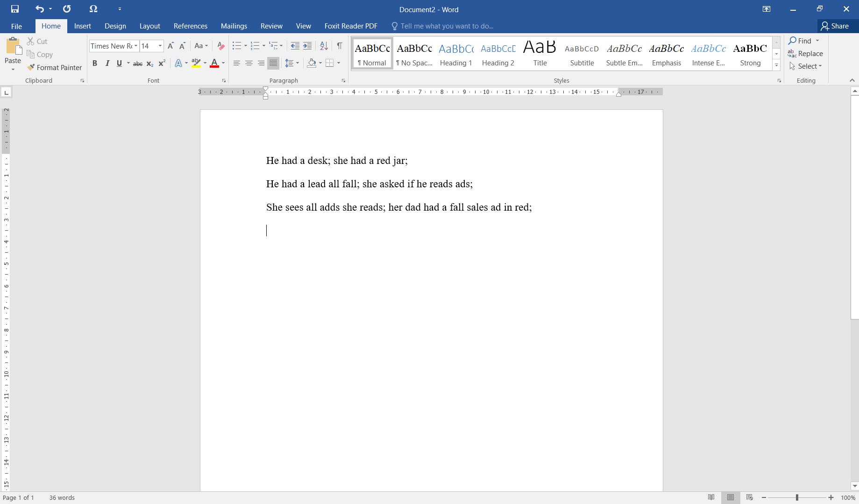Switch to the Layout tab
859x504 pixels.
(150, 26)
